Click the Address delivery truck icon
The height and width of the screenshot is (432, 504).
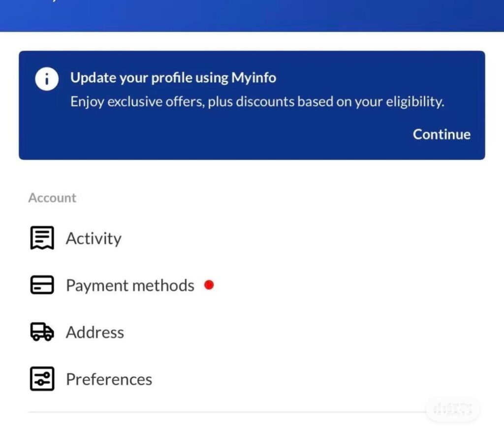(x=42, y=332)
